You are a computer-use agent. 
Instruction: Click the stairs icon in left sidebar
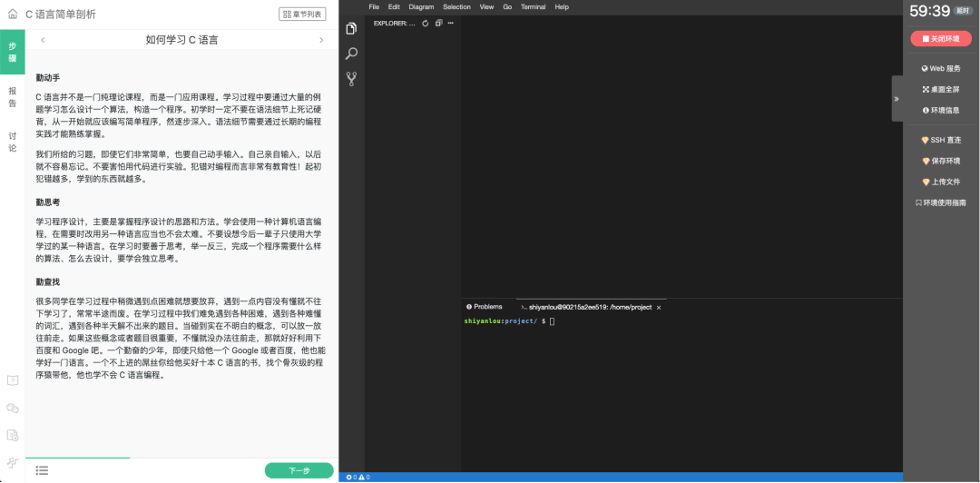(x=13, y=463)
